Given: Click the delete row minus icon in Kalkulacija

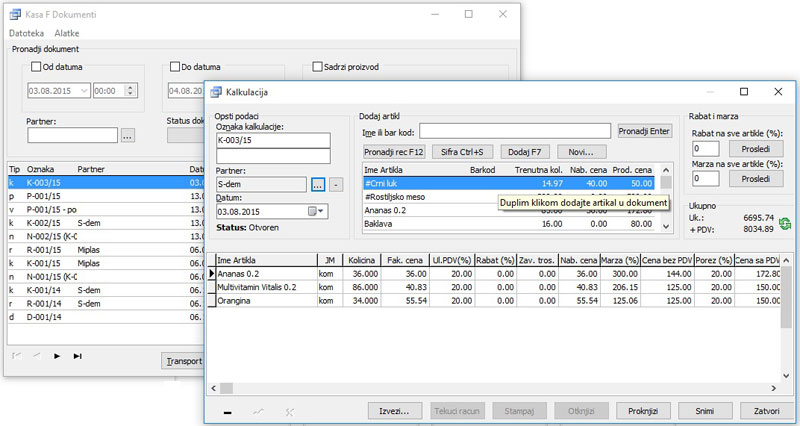Looking at the screenshot, I should (x=228, y=412).
